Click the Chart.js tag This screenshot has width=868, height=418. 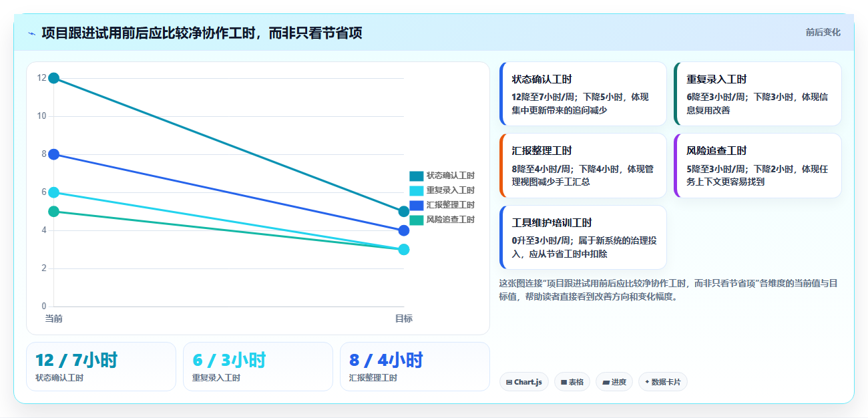click(524, 382)
